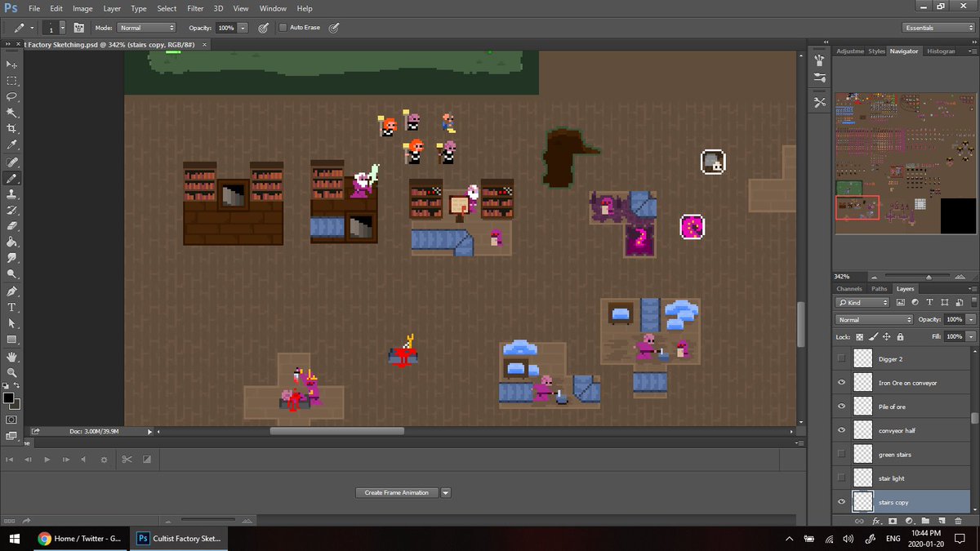Image resolution: width=980 pixels, height=551 pixels.
Task: Open the Image menu
Action: [x=82, y=8]
